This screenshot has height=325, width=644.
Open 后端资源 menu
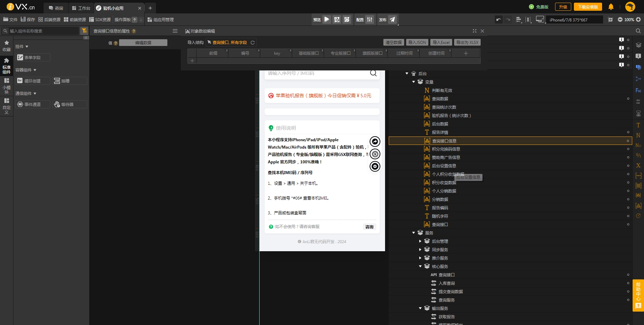49,19
